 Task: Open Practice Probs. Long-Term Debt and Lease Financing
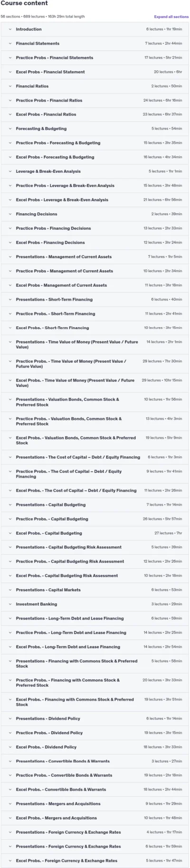tap(95, 632)
